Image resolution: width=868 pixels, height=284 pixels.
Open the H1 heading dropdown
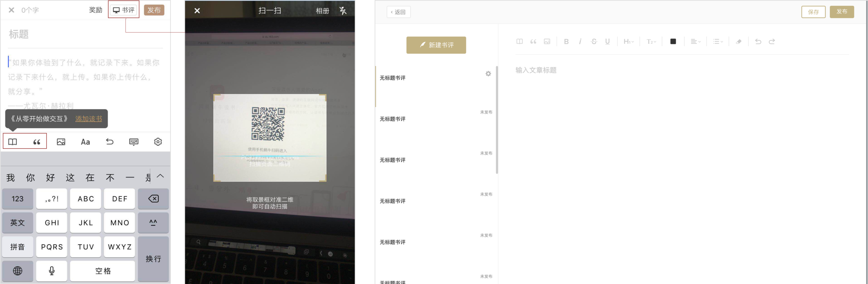[628, 41]
